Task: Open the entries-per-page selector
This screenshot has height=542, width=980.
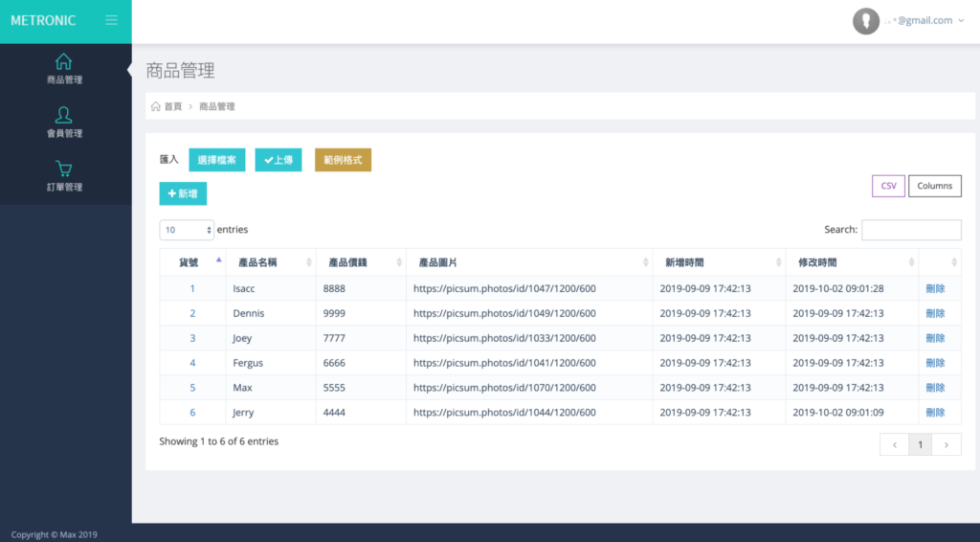Action: [x=187, y=230]
